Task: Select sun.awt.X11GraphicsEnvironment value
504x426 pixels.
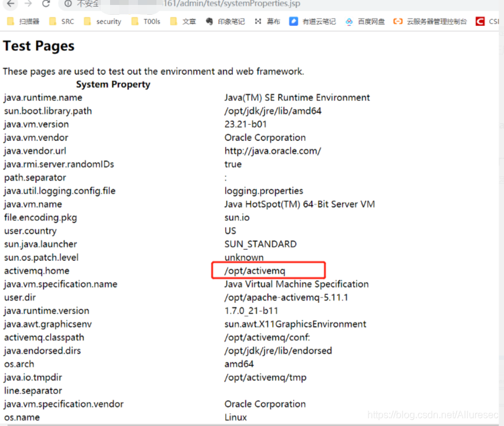Action: tap(295, 324)
